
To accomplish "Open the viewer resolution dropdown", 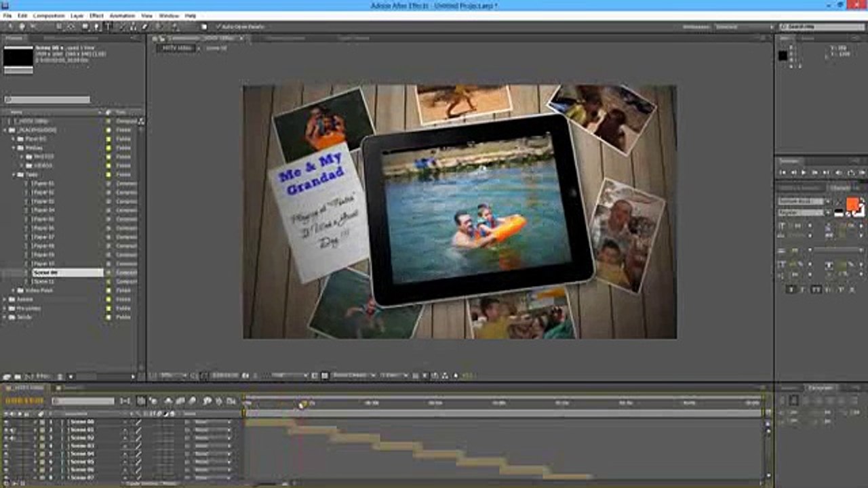I will (288, 375).
